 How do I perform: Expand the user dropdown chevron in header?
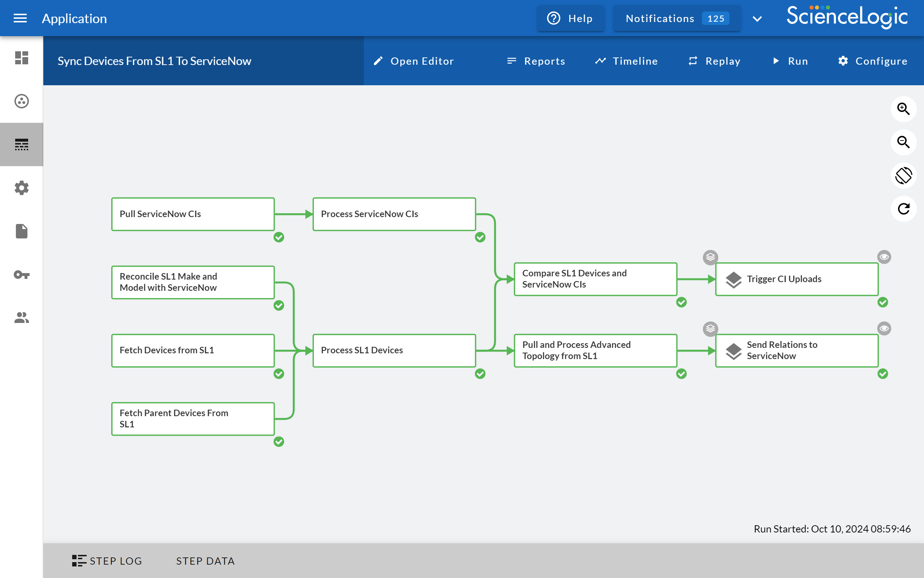tap(757, 19)
